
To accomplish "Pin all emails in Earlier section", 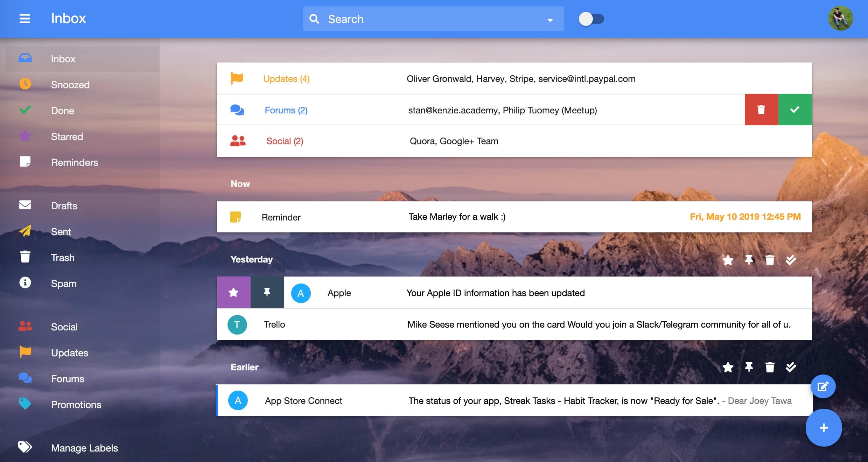I will point(749,367).
